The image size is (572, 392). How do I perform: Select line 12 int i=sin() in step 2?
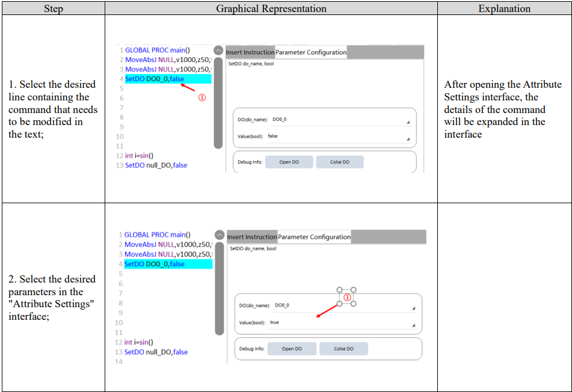coord(138,343)
